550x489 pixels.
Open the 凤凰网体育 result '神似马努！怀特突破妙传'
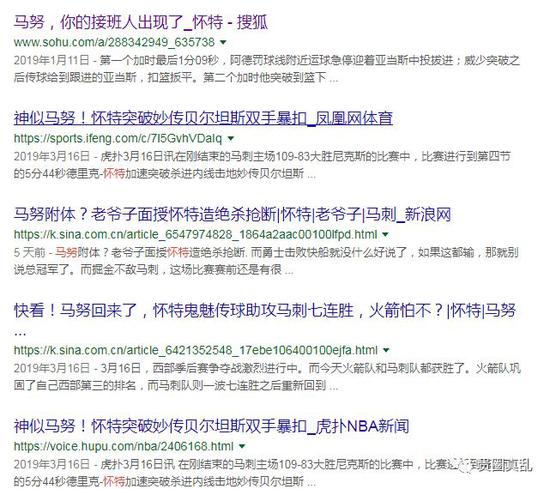tap(203, 118)
